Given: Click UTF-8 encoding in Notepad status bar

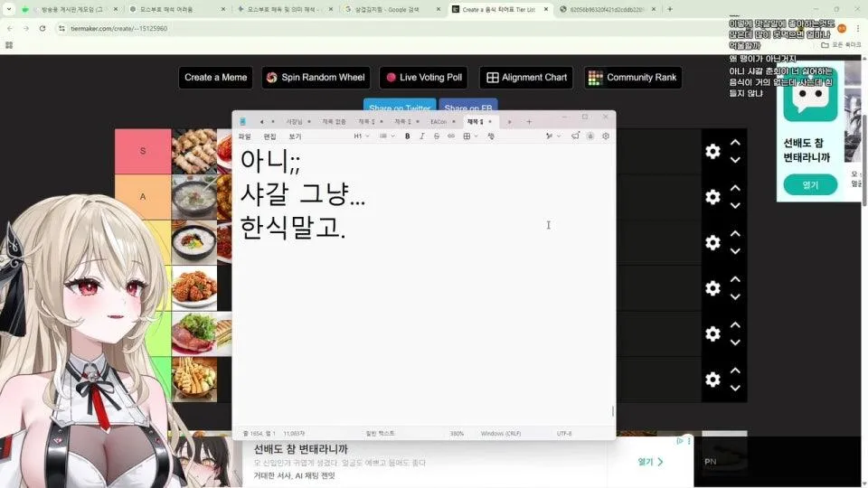Looking at the screenshot, I should [564, 433].
